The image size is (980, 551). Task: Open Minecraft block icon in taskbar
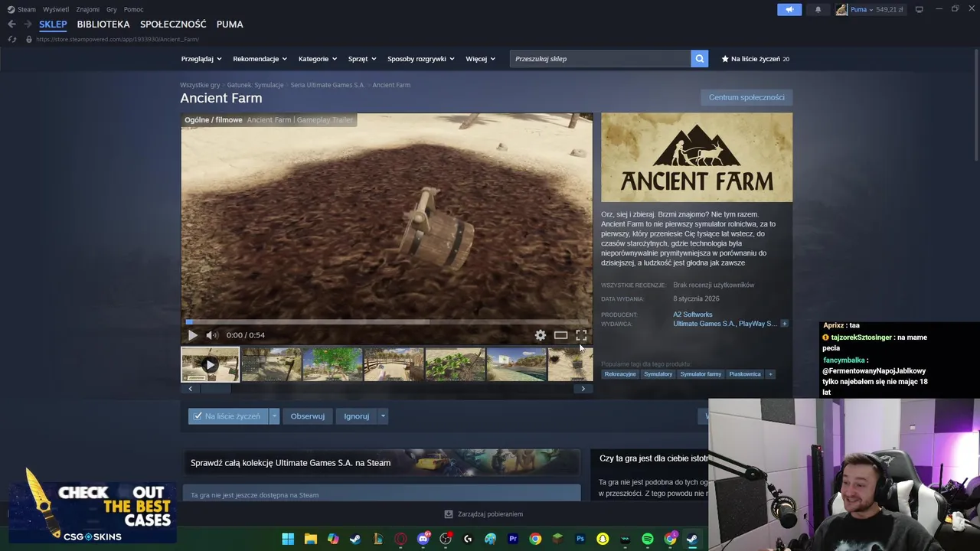point(558,539)
